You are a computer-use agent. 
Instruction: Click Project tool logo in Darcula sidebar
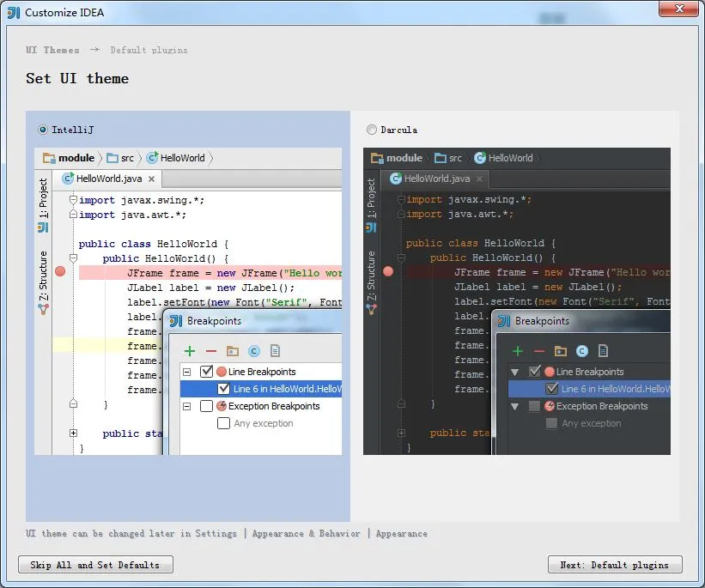pyautogui.click(x=371, y=227)
